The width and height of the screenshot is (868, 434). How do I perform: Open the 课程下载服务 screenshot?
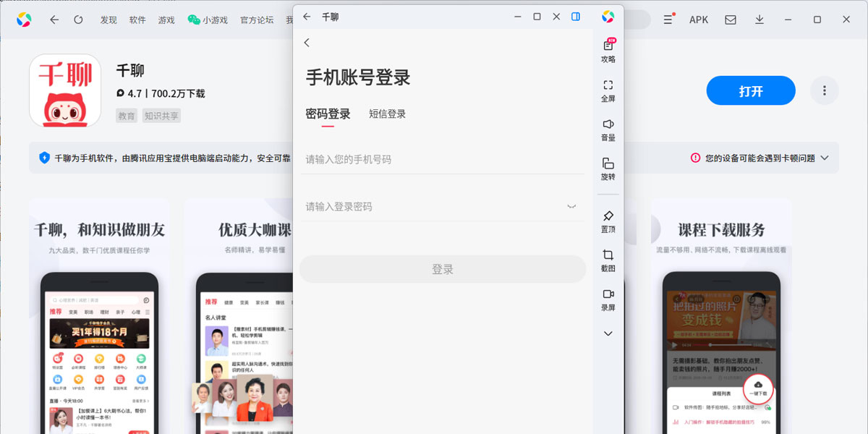[x=721, y=316]
